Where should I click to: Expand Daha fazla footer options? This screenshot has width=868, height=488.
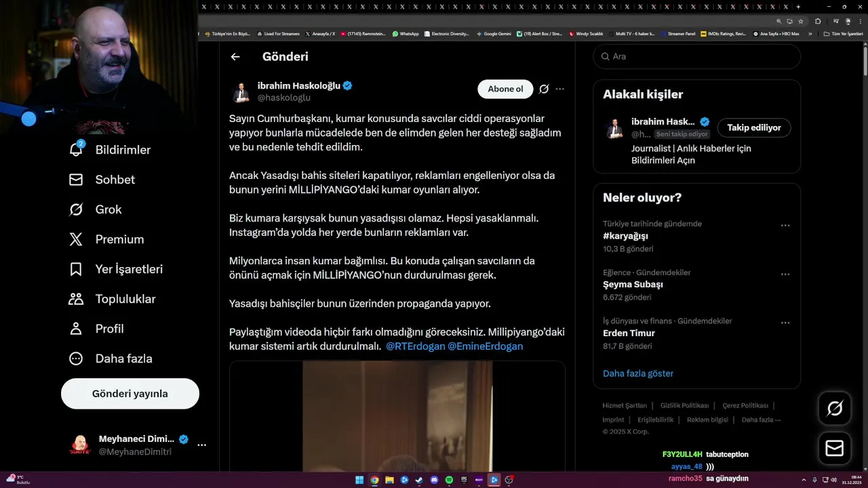point(761,420)
